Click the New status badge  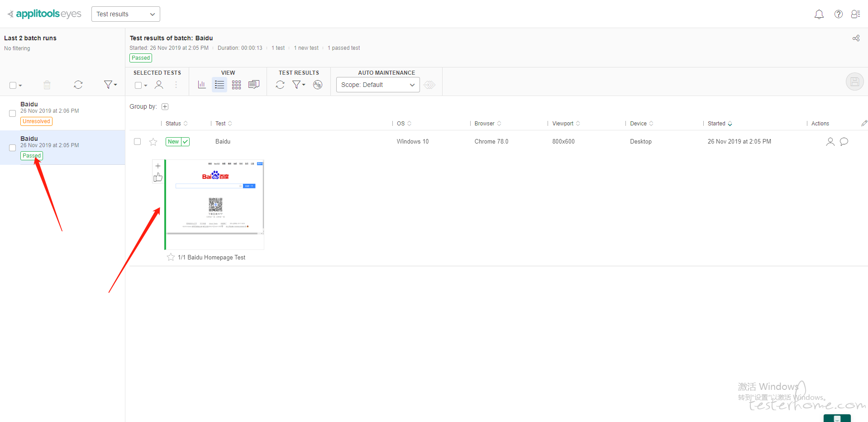tap(177, 142)
